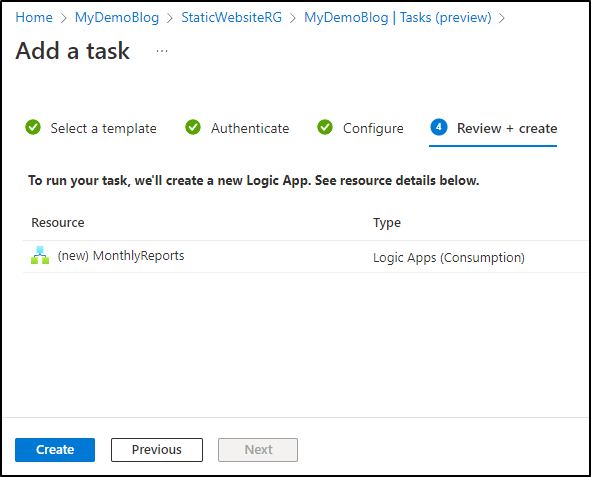The image size is (591, 477).
Task: Open the MyDemoBlog breadcrumb link
Action: [117, 17]
